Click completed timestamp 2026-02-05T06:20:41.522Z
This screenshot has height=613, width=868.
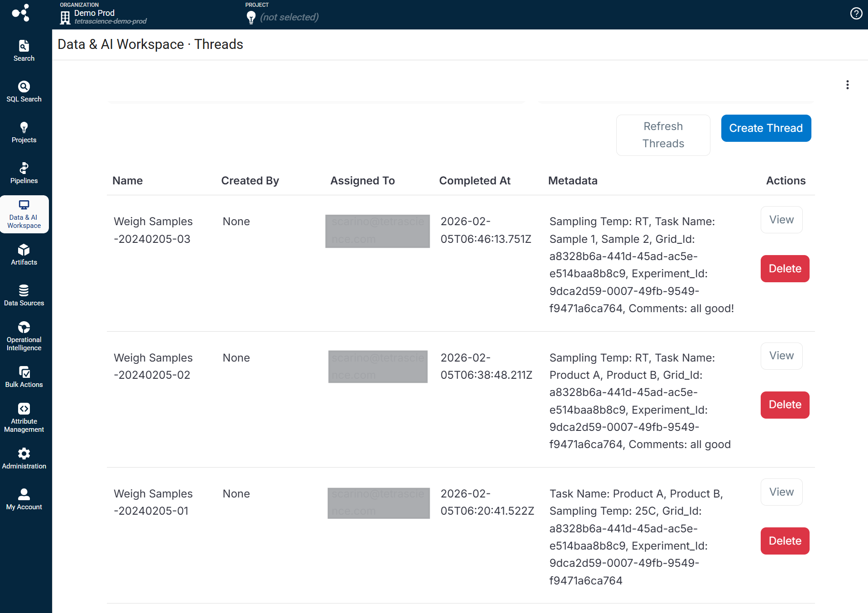pos(487,502)
